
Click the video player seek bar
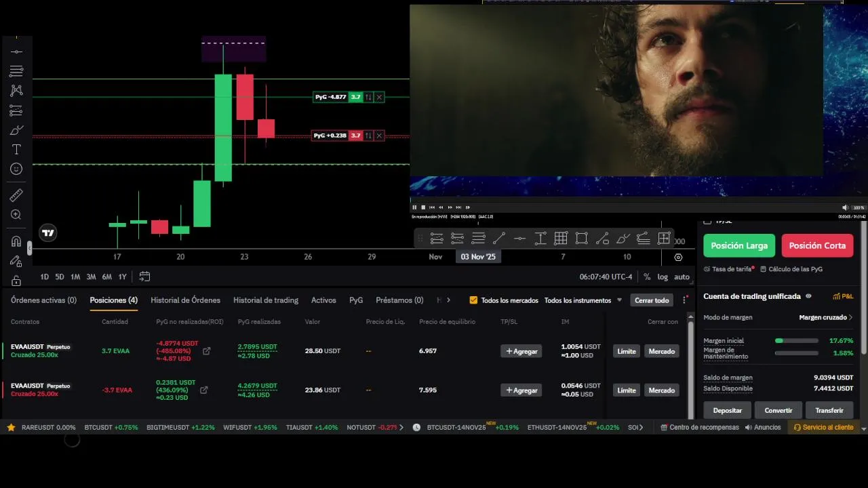point(638,199)
